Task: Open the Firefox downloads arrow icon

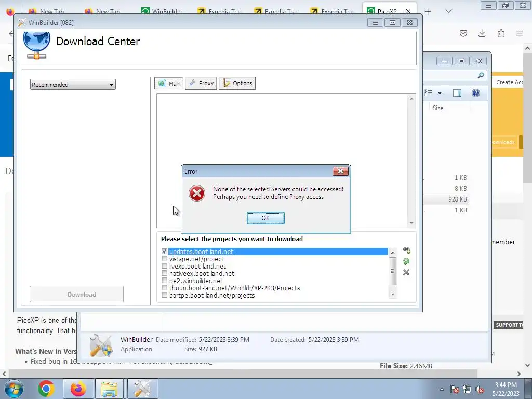Action: click(482, 33)
